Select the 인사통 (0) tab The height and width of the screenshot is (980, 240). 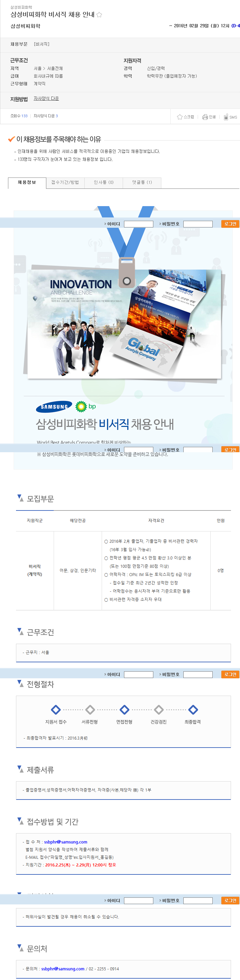pyautogui.click(x=104, y=182)
